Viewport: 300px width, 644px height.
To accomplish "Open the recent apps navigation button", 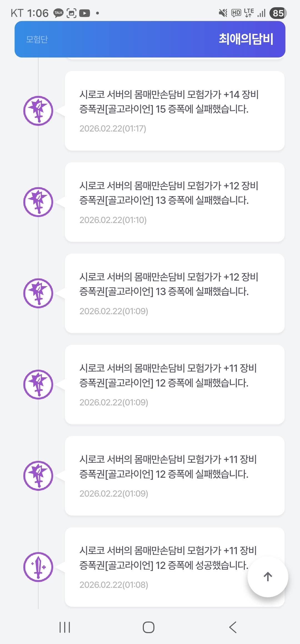I will tap(65, 627).
